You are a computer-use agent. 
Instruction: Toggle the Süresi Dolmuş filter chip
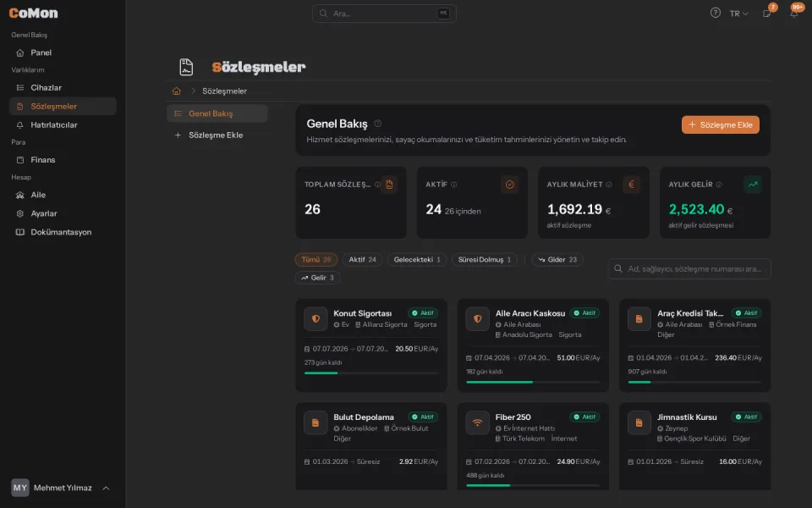point(484,260)
